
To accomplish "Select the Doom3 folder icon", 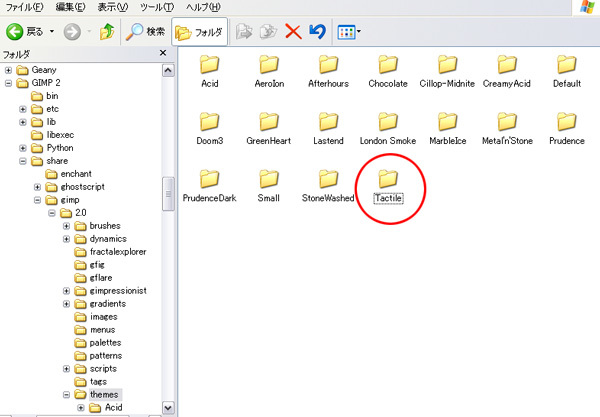I will (x=210, y=122).
